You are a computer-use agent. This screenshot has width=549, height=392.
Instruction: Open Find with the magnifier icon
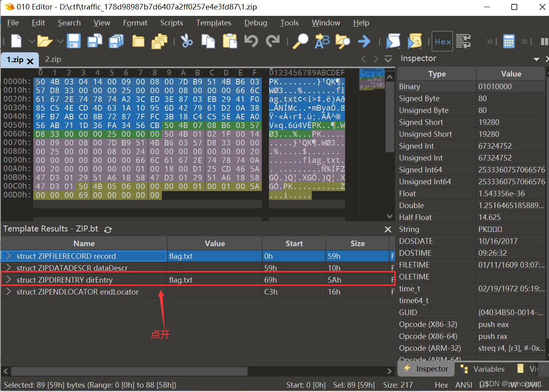(x=300, y=41)
